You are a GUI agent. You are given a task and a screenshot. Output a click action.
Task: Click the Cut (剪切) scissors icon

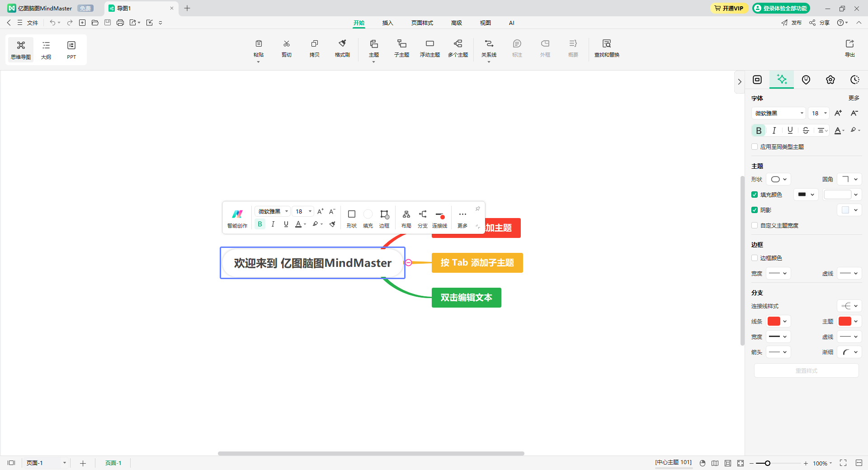[287, 44]
